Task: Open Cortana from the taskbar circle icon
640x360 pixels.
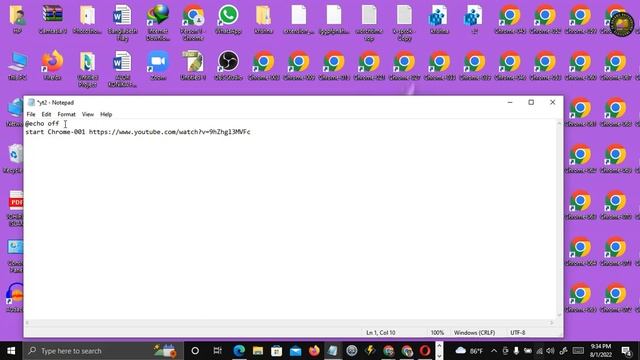Action: click(195, 351)
